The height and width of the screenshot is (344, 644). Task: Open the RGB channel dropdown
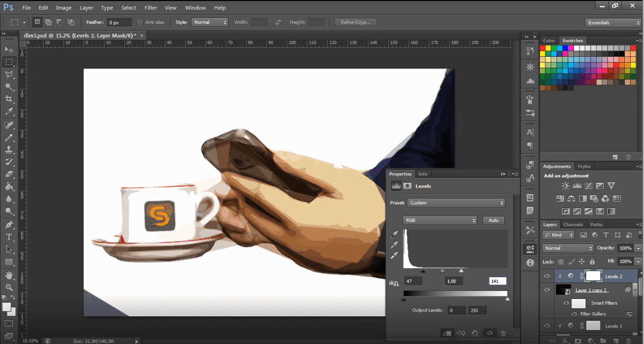pyautogui.click(x=440, y=220)
